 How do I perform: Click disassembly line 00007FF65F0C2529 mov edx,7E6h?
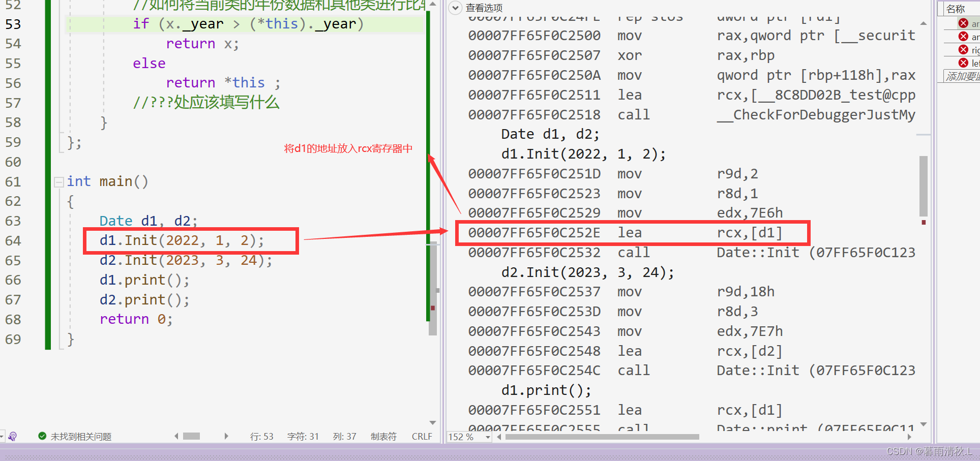pyautogui.click(x=626, y=213)
